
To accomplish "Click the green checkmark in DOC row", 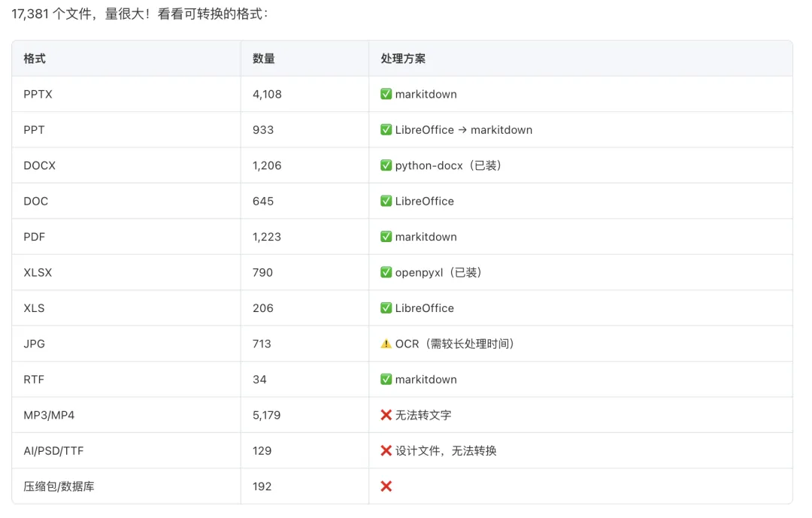I will (x=386, y=201).
